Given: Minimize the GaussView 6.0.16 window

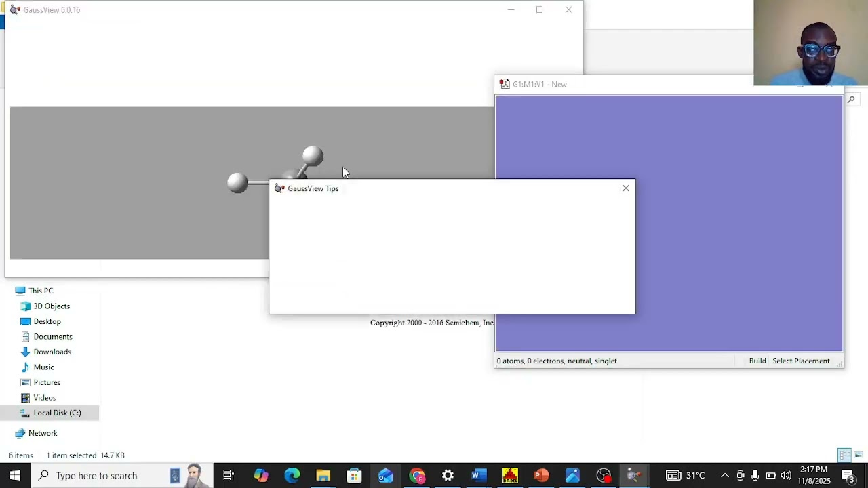Looking at the screenshot, I should click(511, 10).
